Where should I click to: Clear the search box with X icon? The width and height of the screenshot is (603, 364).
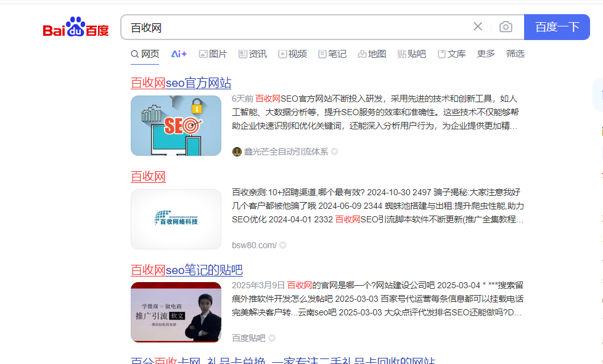point(478,26)
